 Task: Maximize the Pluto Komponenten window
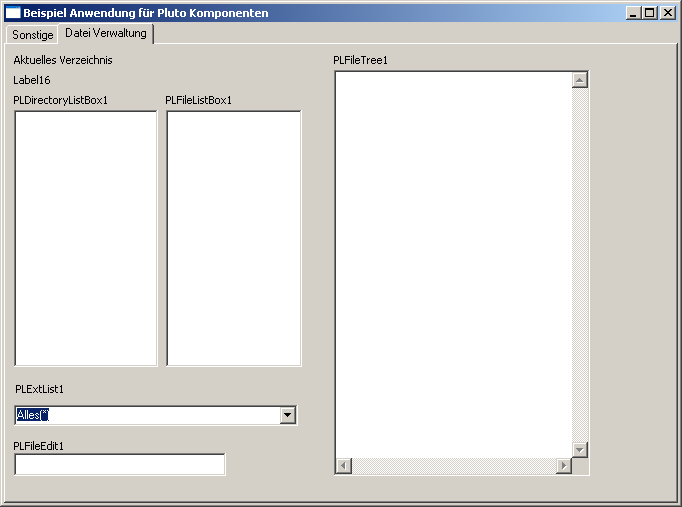click(x=649, y=13)
